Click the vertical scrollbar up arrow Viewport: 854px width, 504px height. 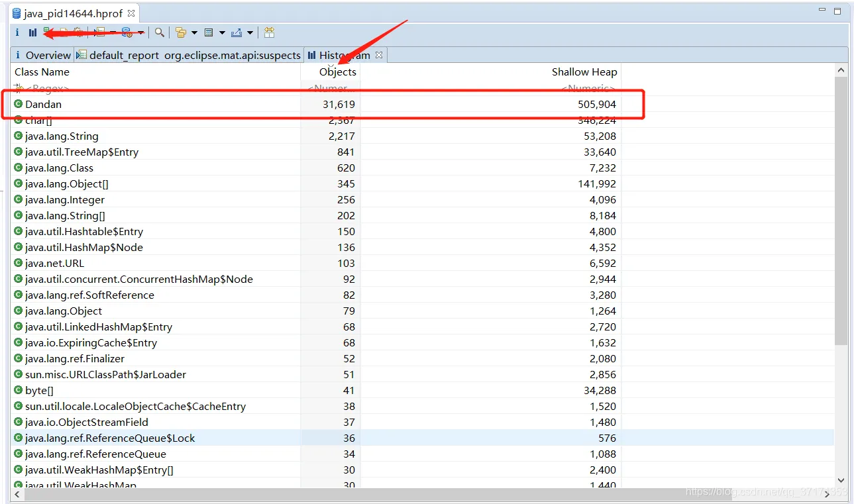coord(841,70)
